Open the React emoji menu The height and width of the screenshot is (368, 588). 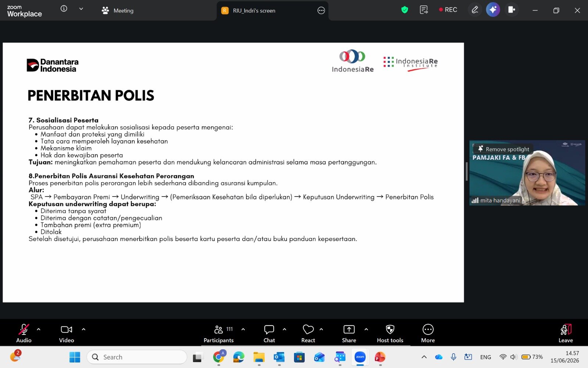pos(308,333)
